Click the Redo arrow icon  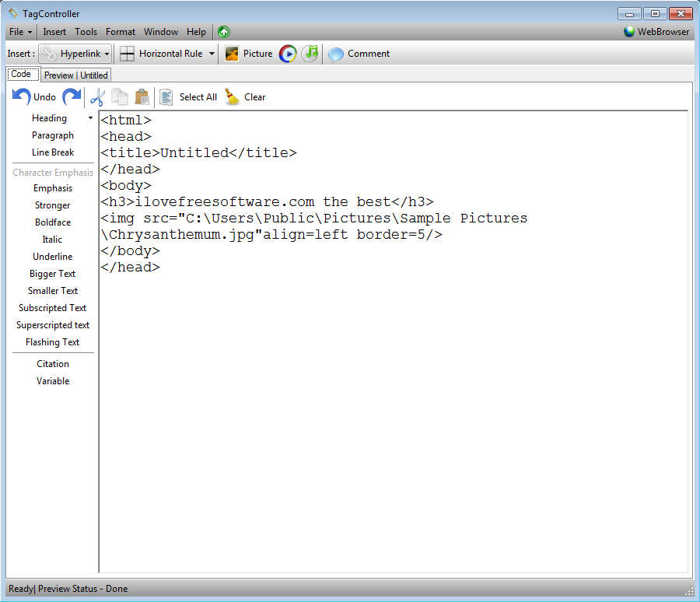coord(73,96)
